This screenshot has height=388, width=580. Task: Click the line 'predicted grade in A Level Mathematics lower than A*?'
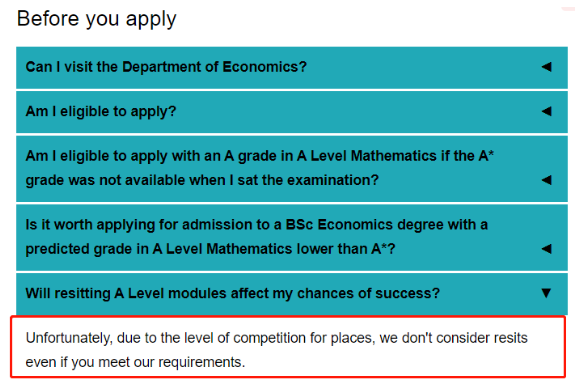click(210, 249)
